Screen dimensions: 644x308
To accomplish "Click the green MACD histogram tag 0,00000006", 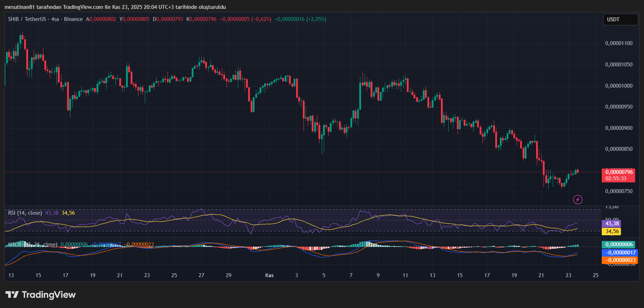I will pos(619,244).
